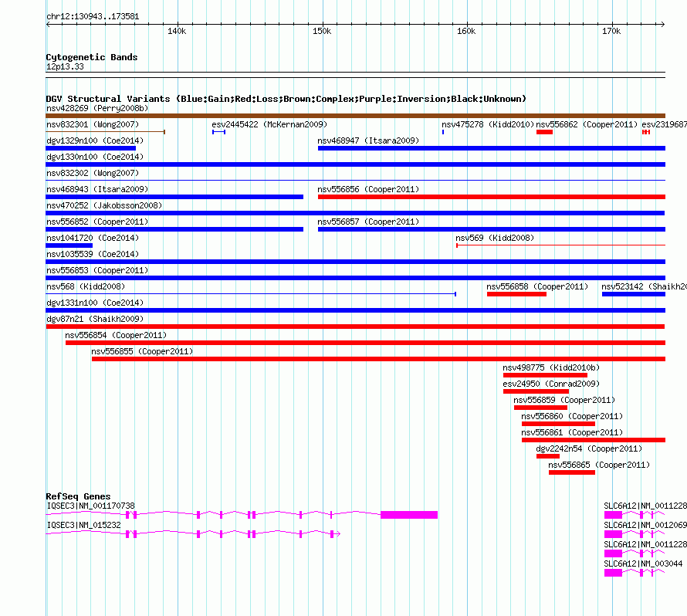Select the blue nsv468943 gain bar
The image size is (687, 616).
pos(174,197)
